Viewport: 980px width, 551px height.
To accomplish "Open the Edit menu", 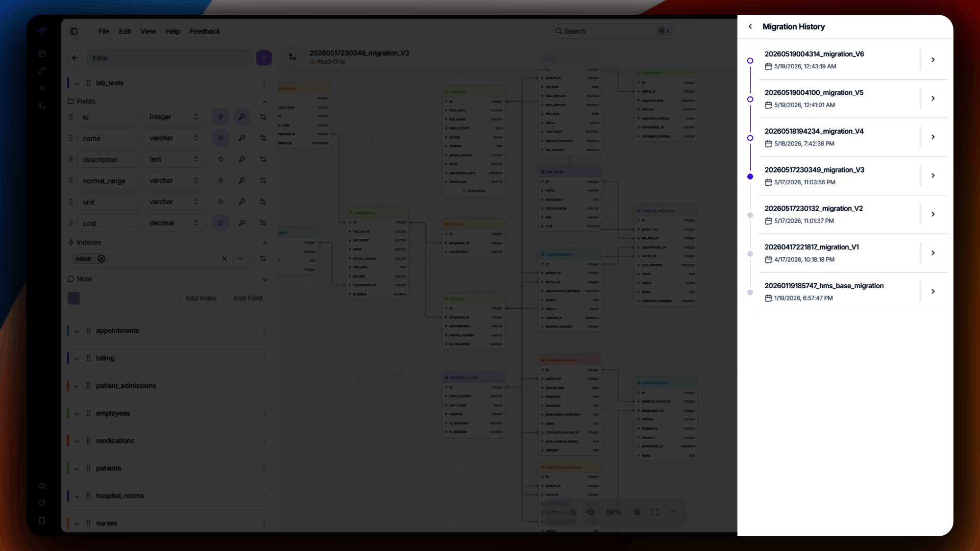I will click(x=125, y=31).
